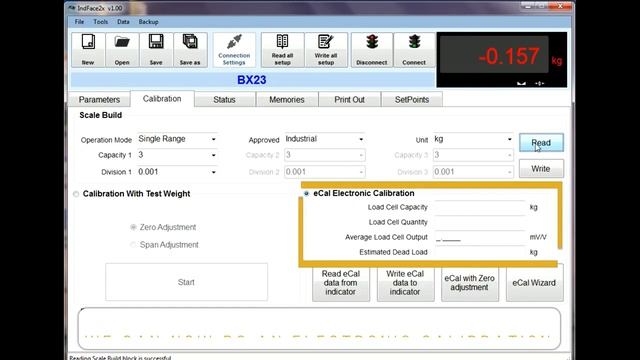Viewport: 640px width, 360px height.
Task: Click the Start calibration button
Action: click(x=187, y=282)
